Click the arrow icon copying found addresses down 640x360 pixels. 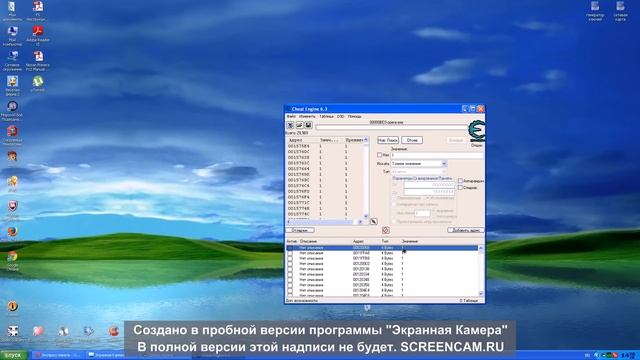(373, 222)
